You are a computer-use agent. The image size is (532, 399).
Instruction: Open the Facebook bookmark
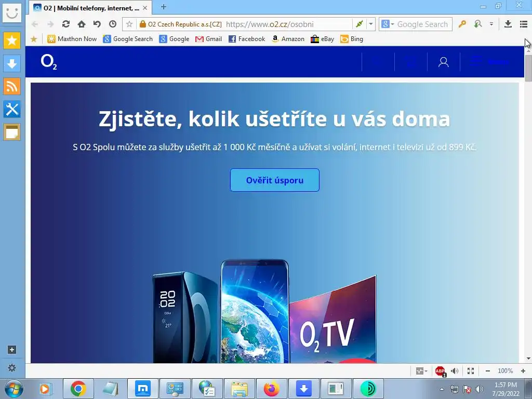(x=247, y=39)
